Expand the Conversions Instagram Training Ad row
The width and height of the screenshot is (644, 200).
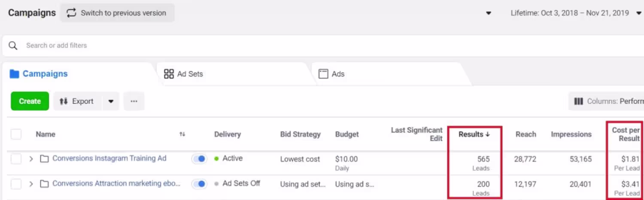[x=31, y=159]
